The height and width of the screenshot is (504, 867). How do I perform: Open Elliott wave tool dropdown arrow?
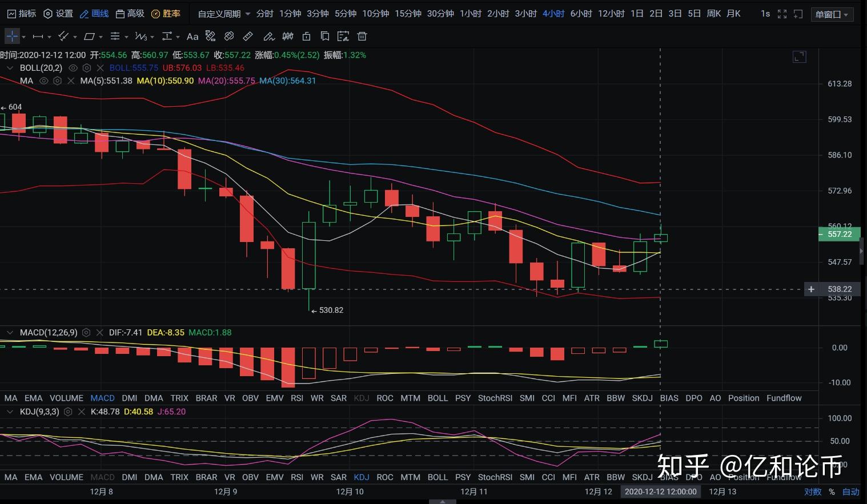152,37
